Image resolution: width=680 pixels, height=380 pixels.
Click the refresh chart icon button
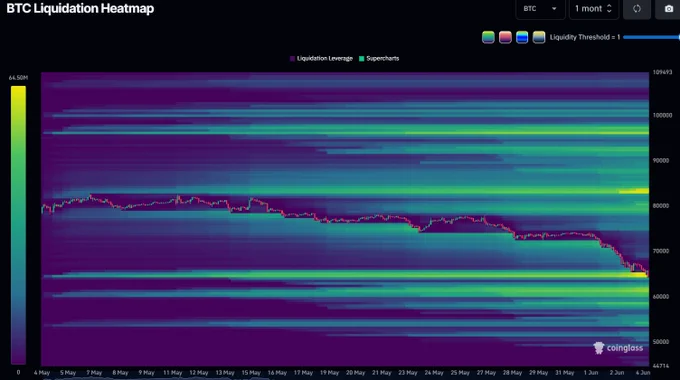point(637,9)
